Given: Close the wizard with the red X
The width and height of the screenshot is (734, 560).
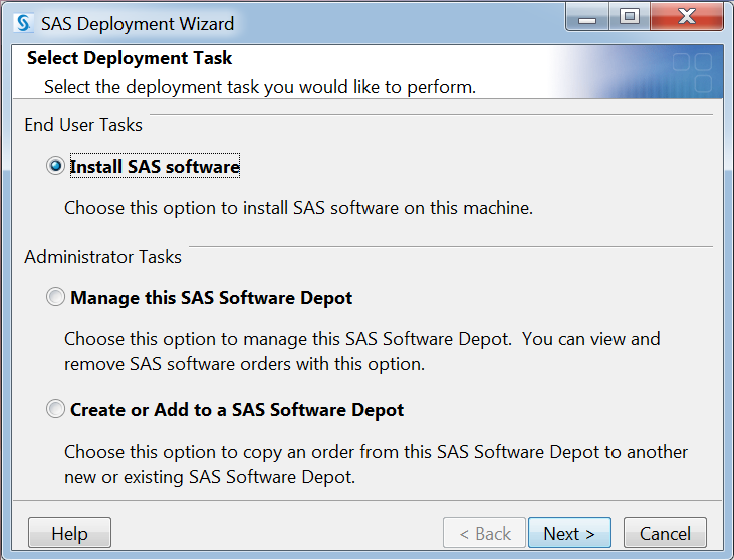Looking at the screenshot, I should tap(686, 18).
